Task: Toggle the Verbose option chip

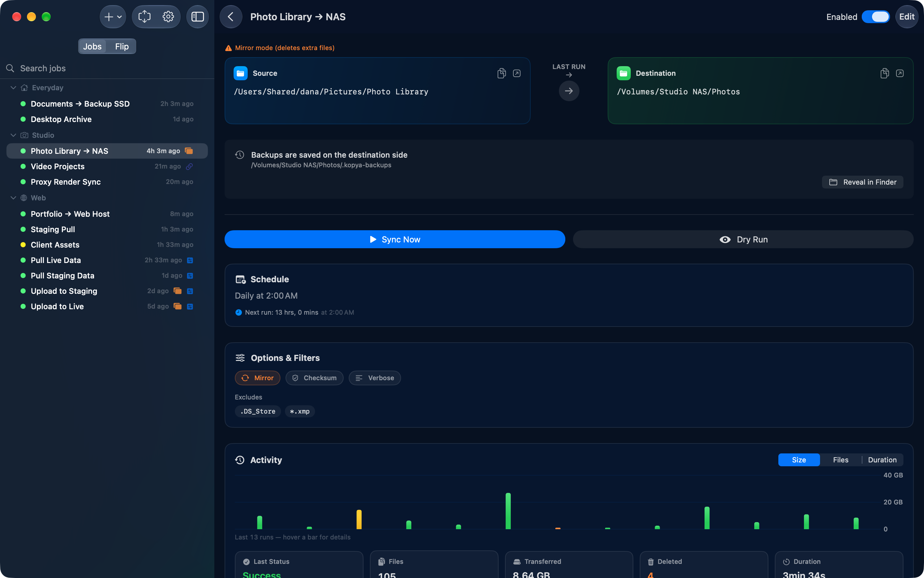Action: click(x=374, y=378)
